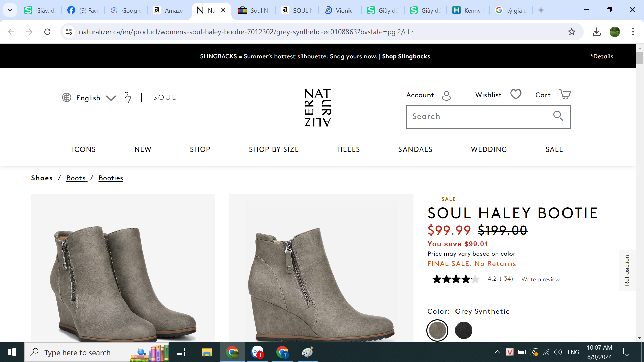
Task: Click the Wishlist heart icon
Action: click(516, 95)
